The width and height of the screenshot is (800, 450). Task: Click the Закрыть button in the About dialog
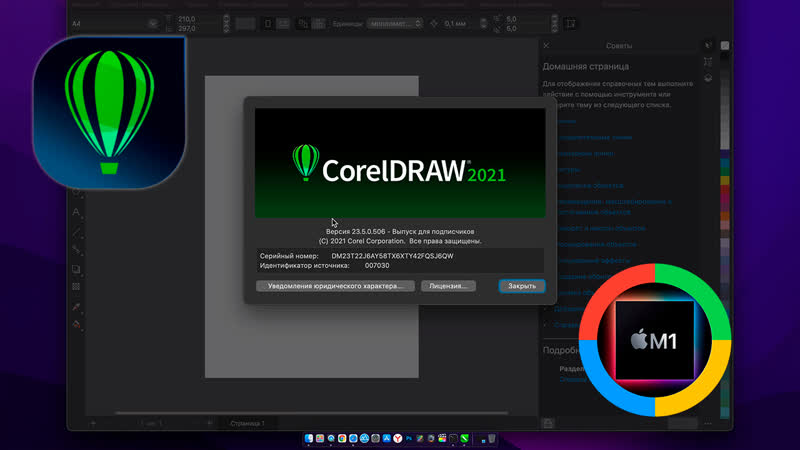[522, 286]
